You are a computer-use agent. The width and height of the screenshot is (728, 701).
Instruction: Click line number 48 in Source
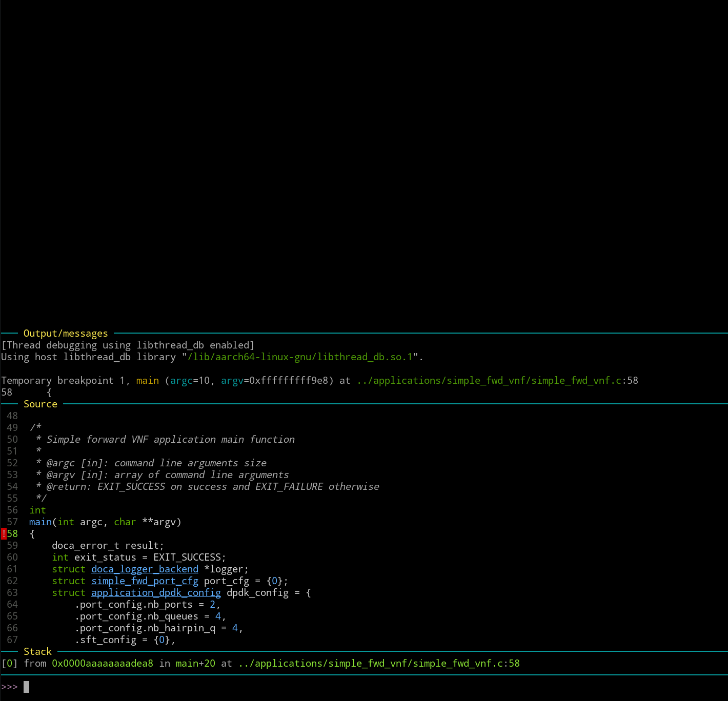point(12,416)
